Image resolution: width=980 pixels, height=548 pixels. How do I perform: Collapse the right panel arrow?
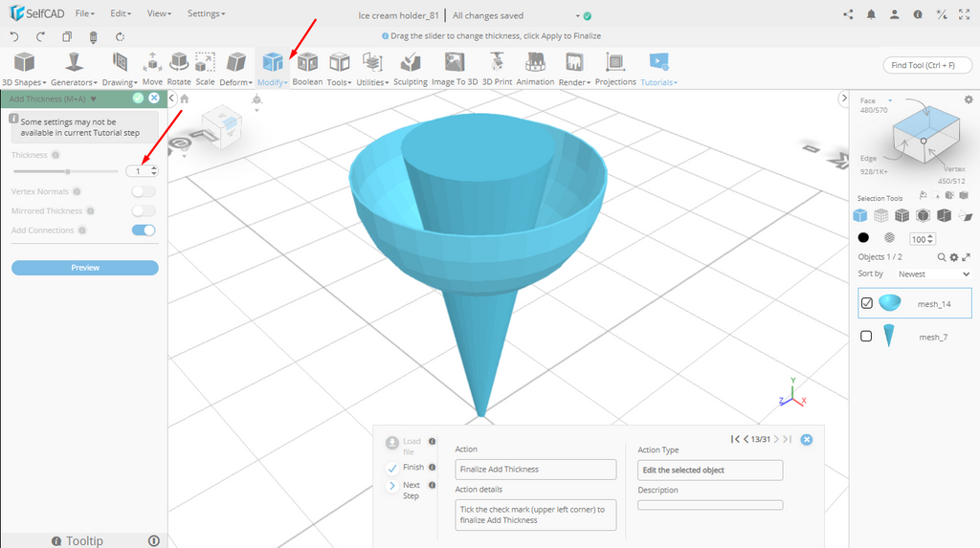tap(844, 99)
